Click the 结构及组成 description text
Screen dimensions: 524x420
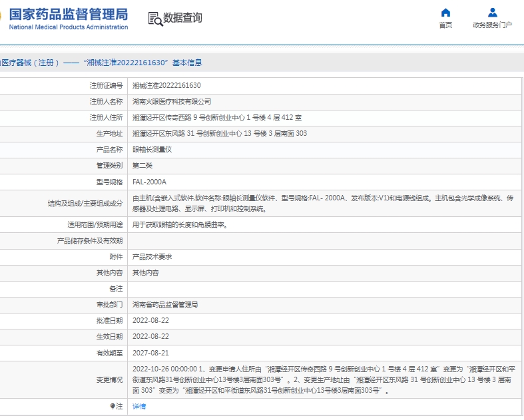(x=323, y=204)
